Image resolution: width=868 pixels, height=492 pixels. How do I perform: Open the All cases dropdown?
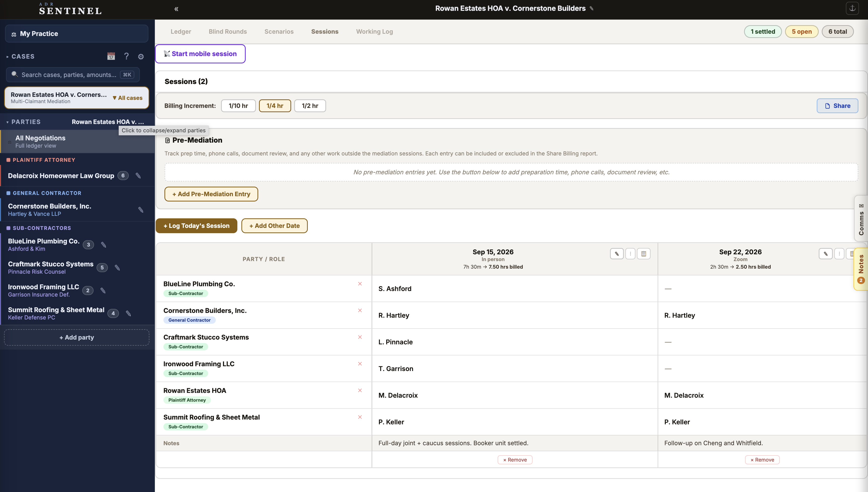[128, 98]
